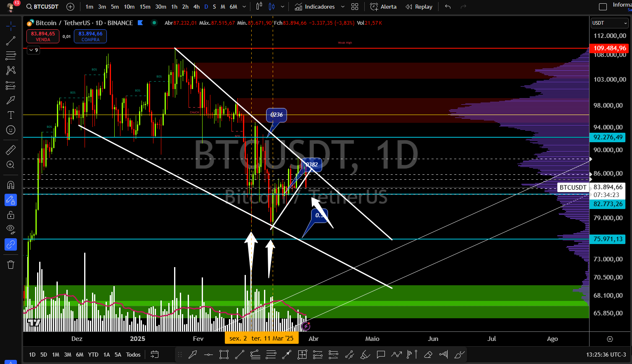632x364 pixels.
Task: Click the COMPRA buy price button
Action: pyautogui.click(x=90, y=36)
